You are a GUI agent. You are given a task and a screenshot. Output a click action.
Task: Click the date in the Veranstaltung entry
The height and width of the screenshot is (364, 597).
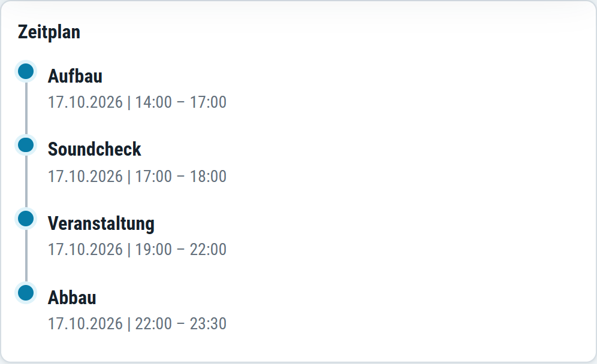tap(85, 250)
